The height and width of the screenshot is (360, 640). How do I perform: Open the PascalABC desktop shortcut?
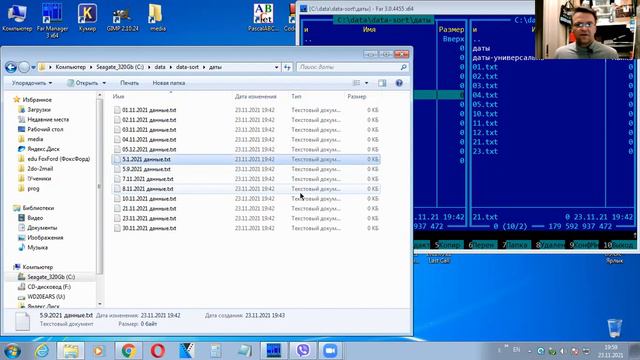[x=263, y=18]
